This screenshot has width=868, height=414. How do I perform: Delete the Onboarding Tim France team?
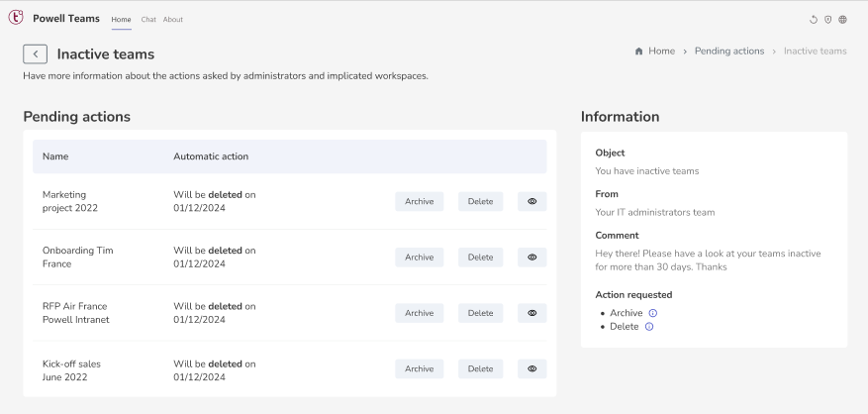pyautogui.click(x=480, y=258)
